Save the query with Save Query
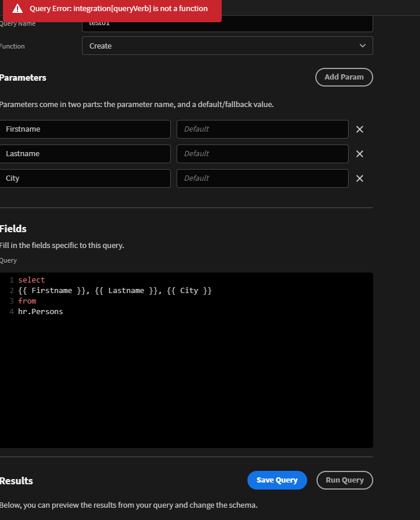Image resolution: width=420 pixels, height=520 pixels. coord(277,480)
